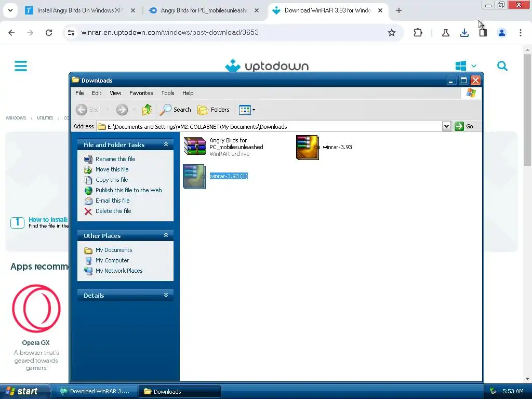
Task: Bookmark this page with the star icon
Action: click(x=392, y=33)
